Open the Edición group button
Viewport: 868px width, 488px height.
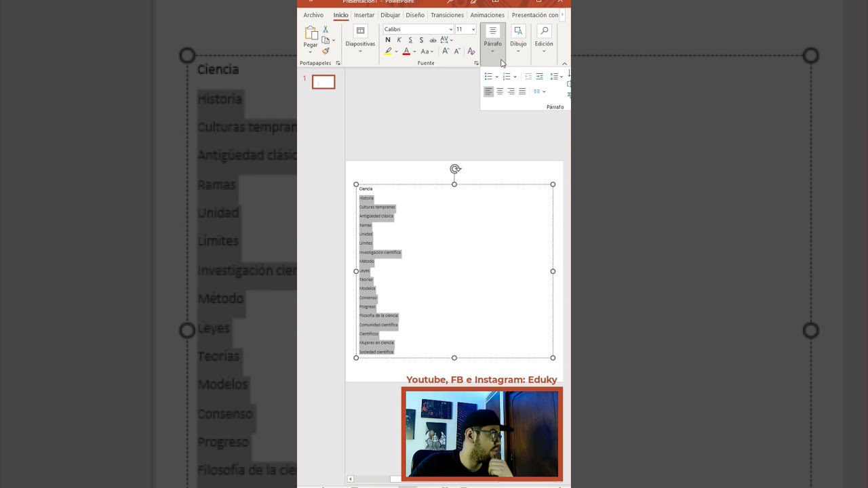(x=544, y=39)
